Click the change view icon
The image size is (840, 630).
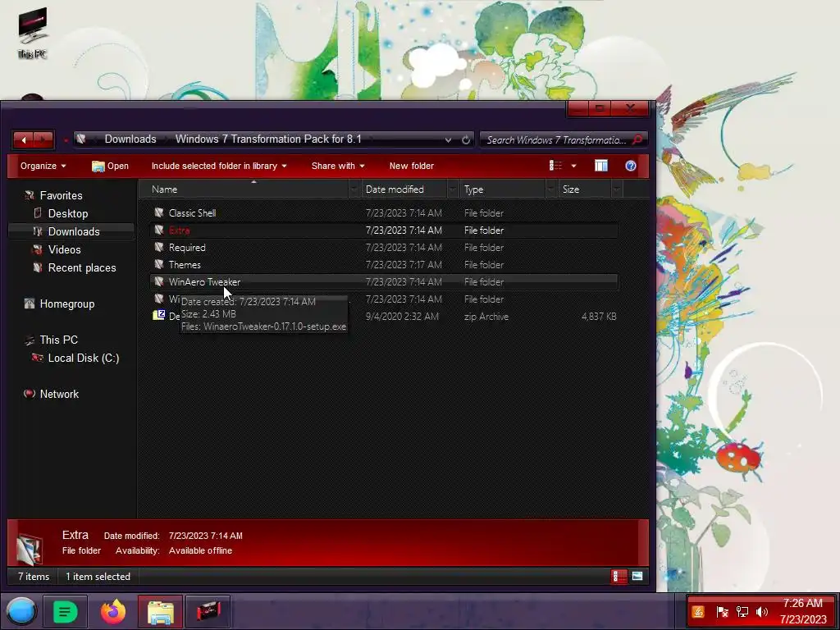pyautogui.click(x=555, y=166)
